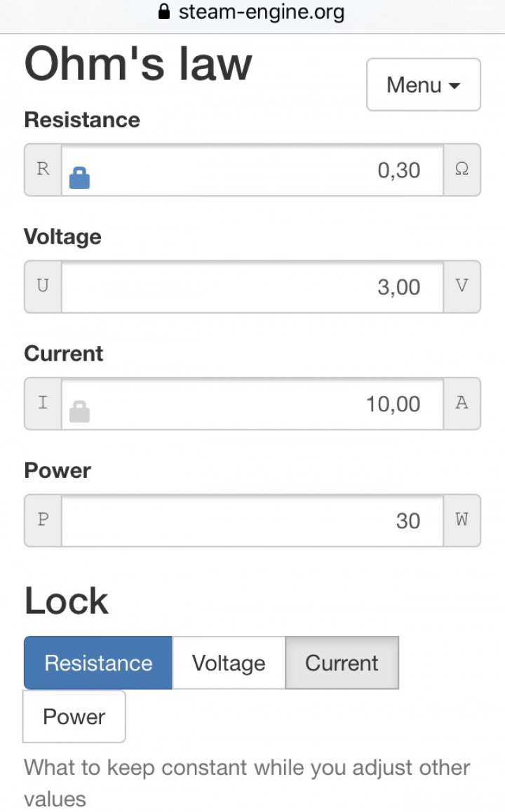The width and height of the screenshot is (505, 812).
Task: Click the Ω ohm unit label
Action: coord(462,169)
